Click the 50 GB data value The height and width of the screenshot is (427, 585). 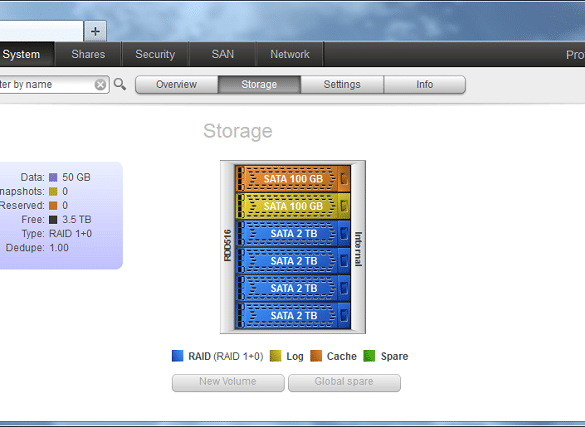76,177
